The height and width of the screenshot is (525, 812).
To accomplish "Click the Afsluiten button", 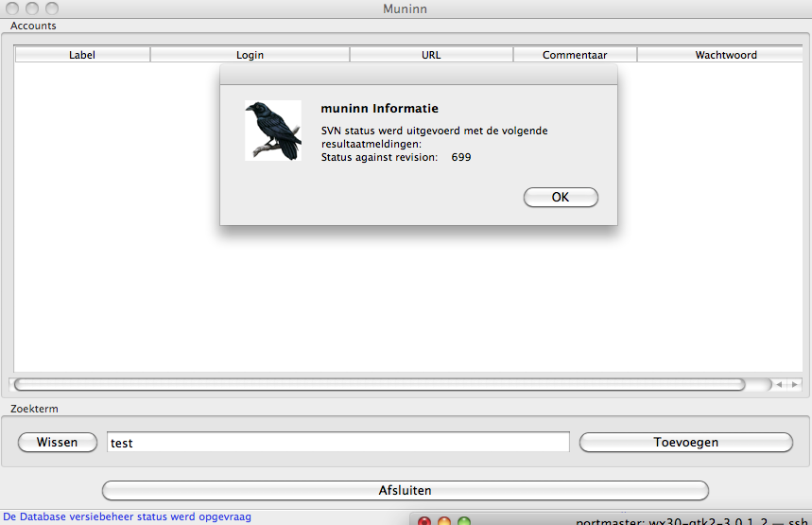I will click(405, 490).
